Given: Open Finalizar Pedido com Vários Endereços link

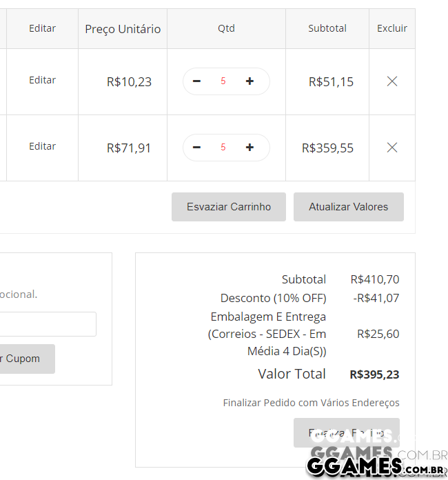Looking at the screenshot, I should pos(312,403).
